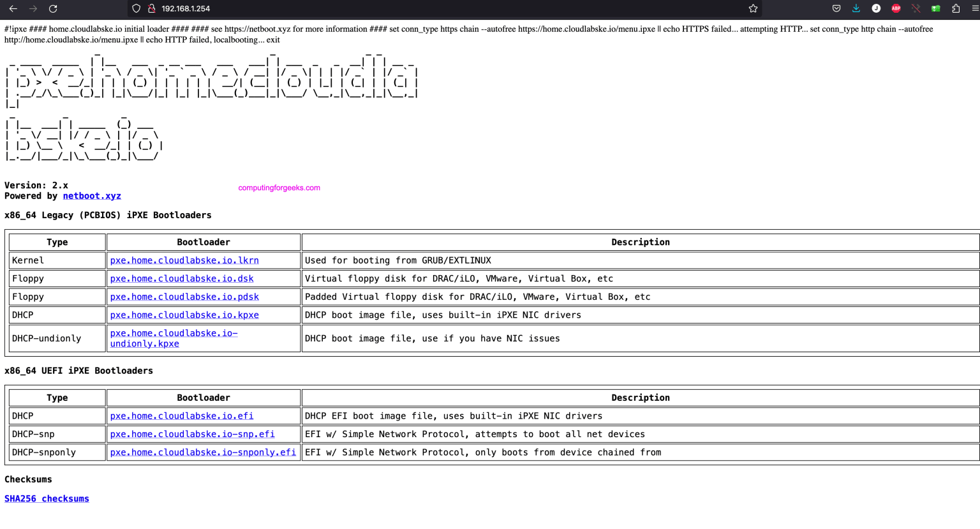Screen dimensions: 980x529
Task: Open the SHA256 checksums link
Action: (47, 499)
